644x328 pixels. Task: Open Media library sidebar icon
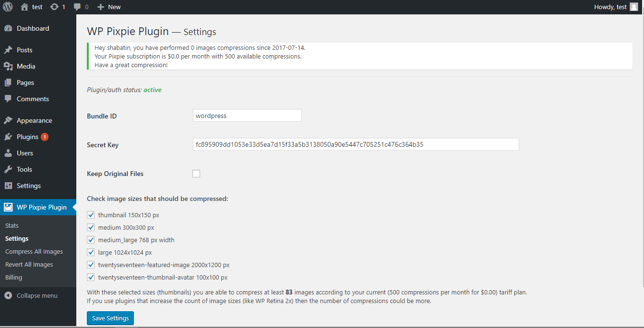pos(8,66)
